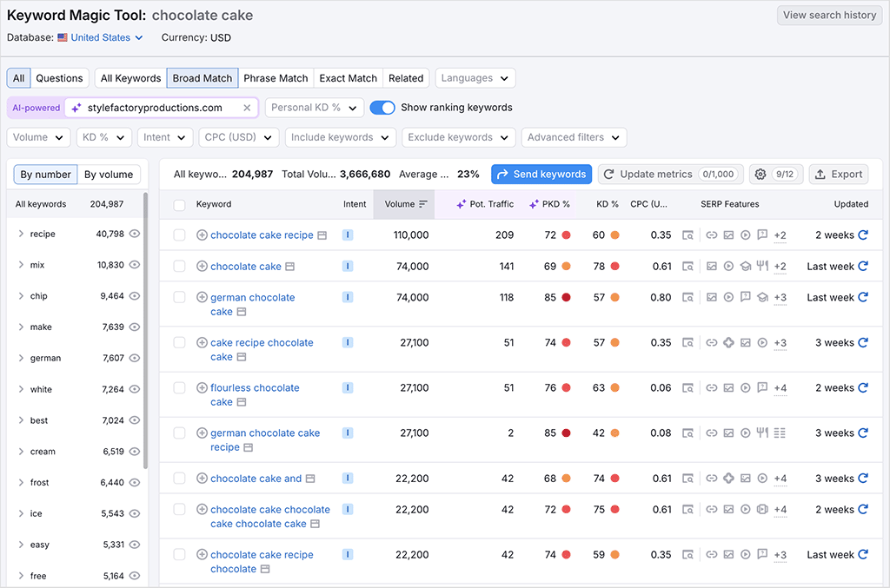Viewport: 890px width, 588px height.
Task: Select the Phrase Match tab
Action: pos(276,78)
